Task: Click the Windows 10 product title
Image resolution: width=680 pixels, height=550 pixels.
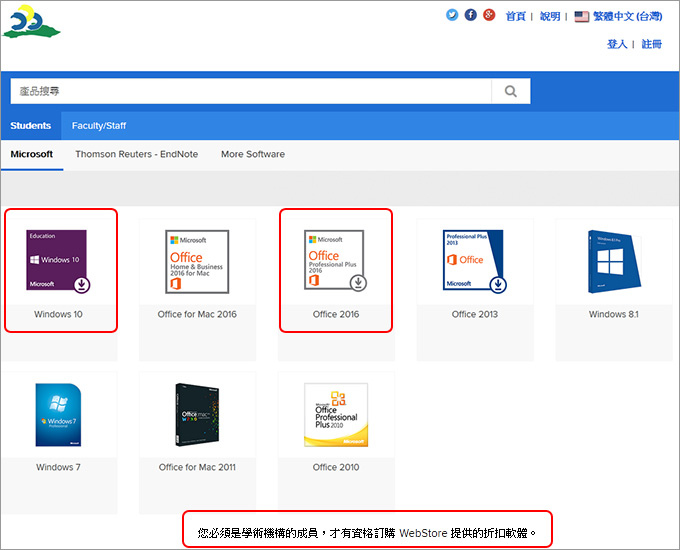Action: pyautogui.click(x=59, y=314)
